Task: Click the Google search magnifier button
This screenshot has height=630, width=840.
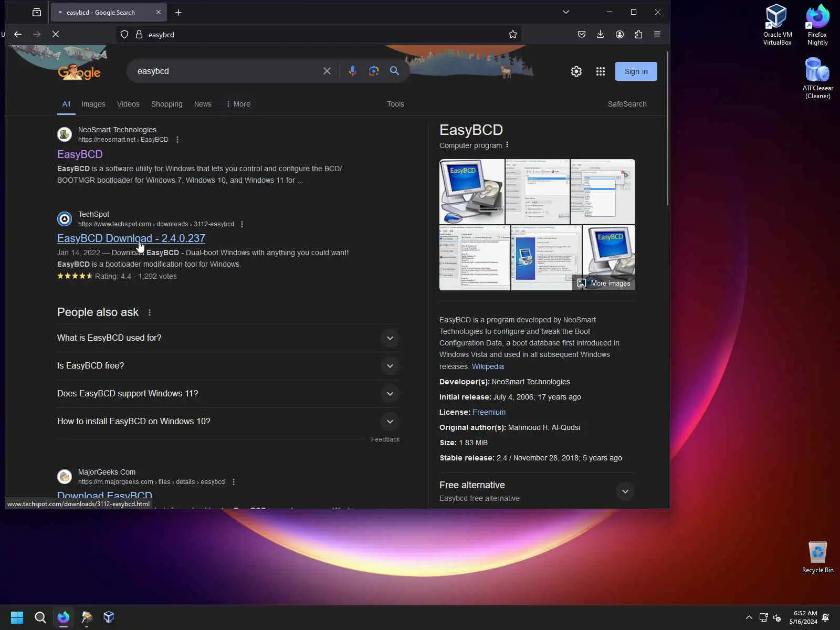Action: [394, 71]
